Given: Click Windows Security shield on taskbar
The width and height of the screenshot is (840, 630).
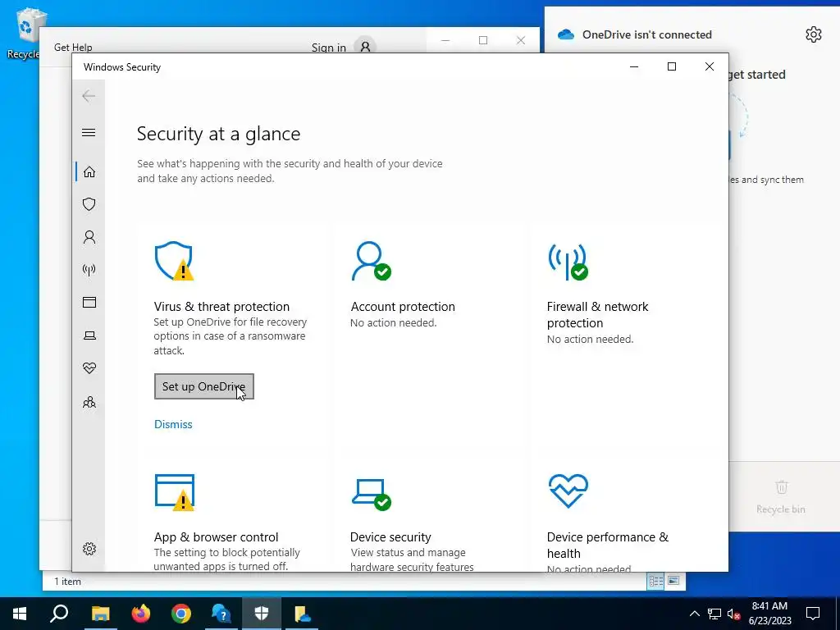Looking at the screenshot, I should click(262, 614).
